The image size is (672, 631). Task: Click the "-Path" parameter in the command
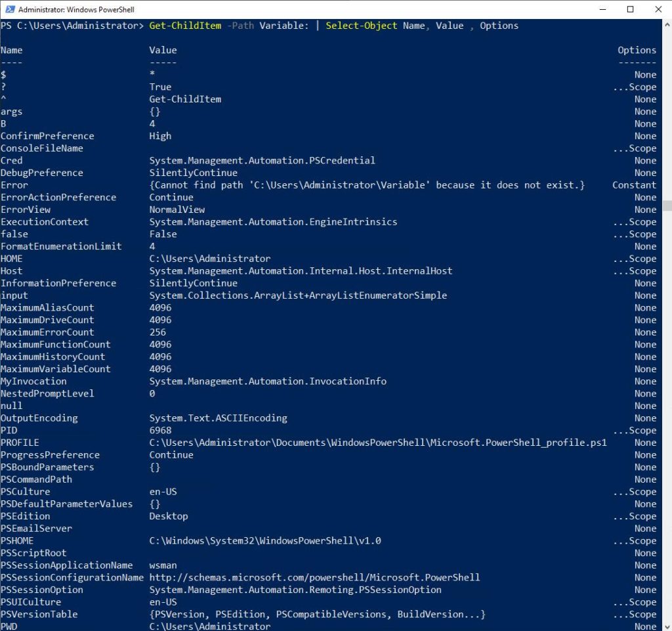pos(240,26)
